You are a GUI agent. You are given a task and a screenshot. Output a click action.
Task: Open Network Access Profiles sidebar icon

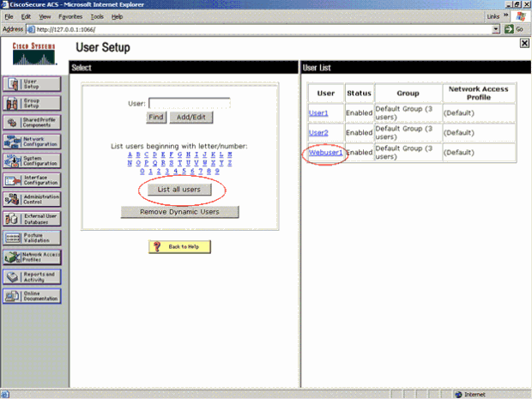pyautogui.click(x=32, y=257)
